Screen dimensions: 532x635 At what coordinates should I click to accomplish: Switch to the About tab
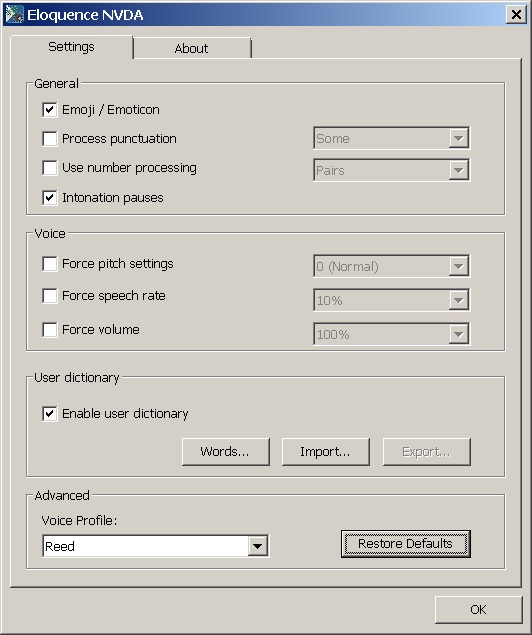[192, 48]
